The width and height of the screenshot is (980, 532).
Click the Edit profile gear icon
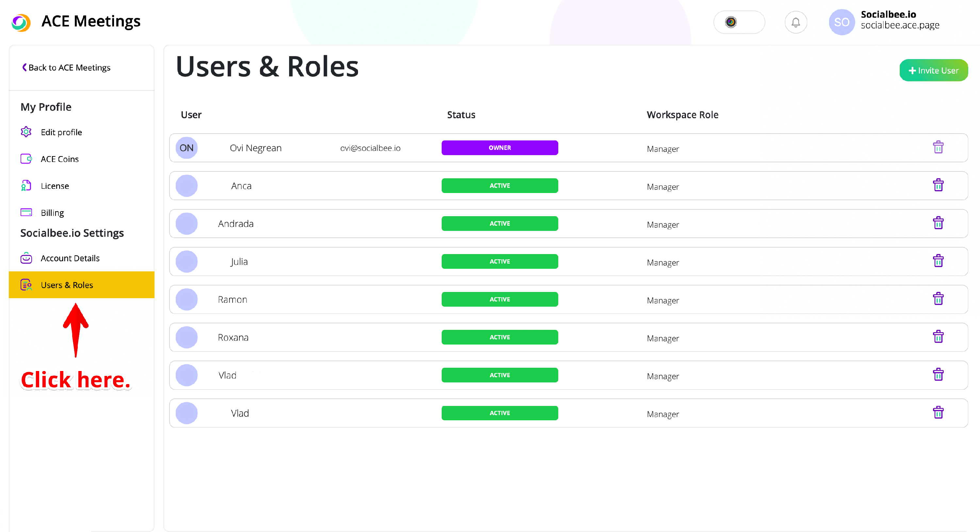pos(26,132)
